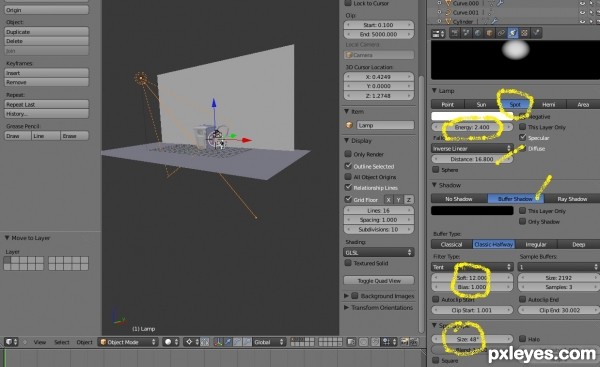Viewport: 600px width, 367px height.
Task: Click the Toggle Quad View button
Action: [378, 281]
